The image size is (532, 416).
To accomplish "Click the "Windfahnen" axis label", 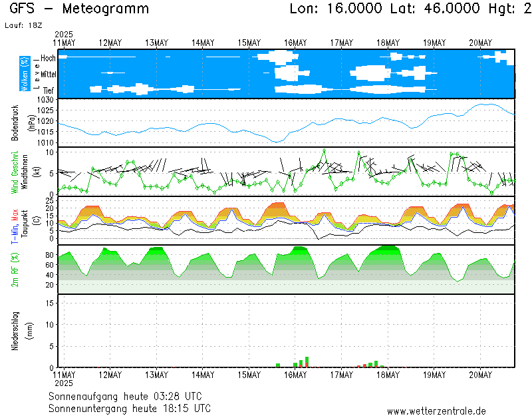I will pyautogui.click(x=24, y=172).
